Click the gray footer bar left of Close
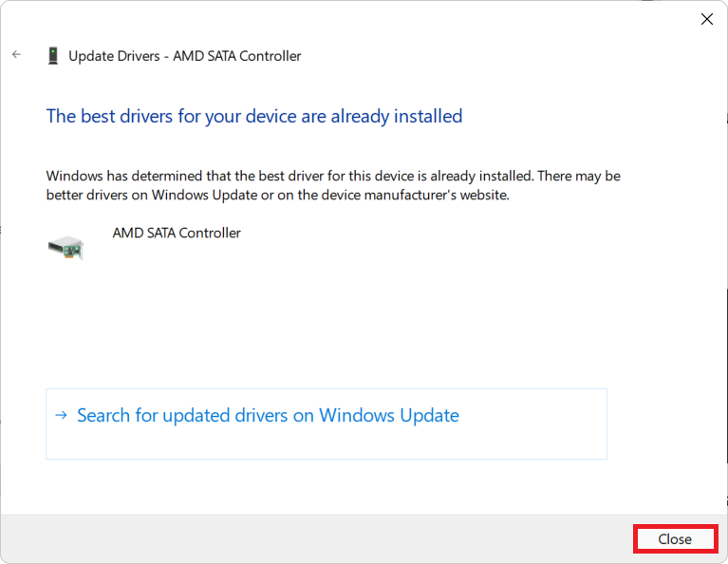 click(313, 538)
